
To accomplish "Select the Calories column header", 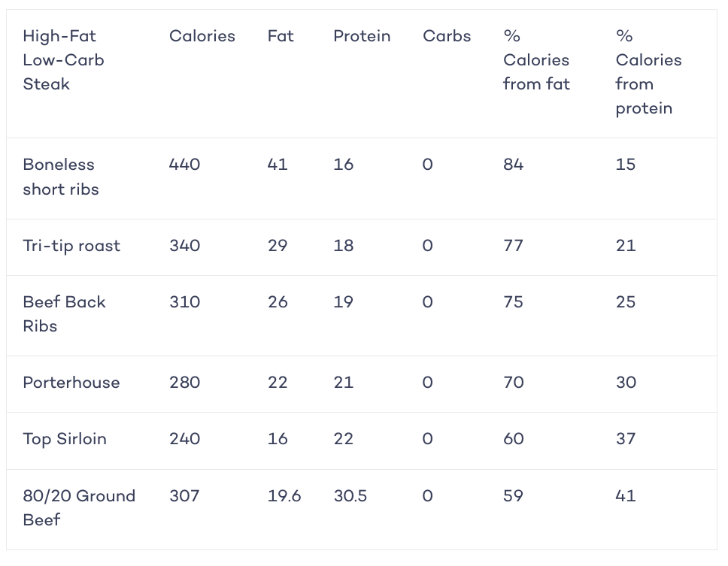I will (202, 36).
